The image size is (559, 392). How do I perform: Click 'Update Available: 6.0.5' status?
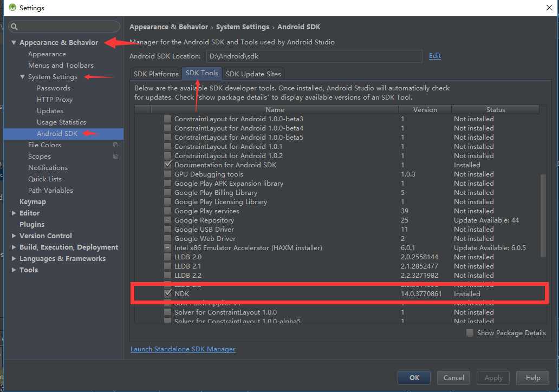[x=490, y=247]
